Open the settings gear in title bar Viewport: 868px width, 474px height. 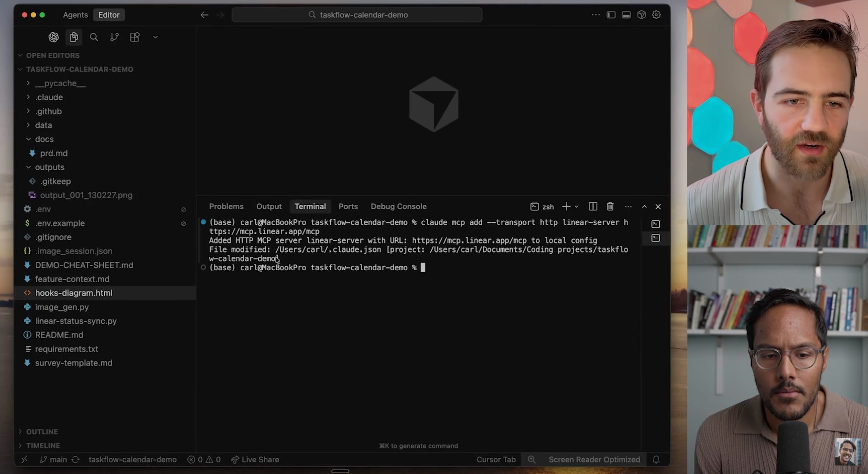pos(656,15)
